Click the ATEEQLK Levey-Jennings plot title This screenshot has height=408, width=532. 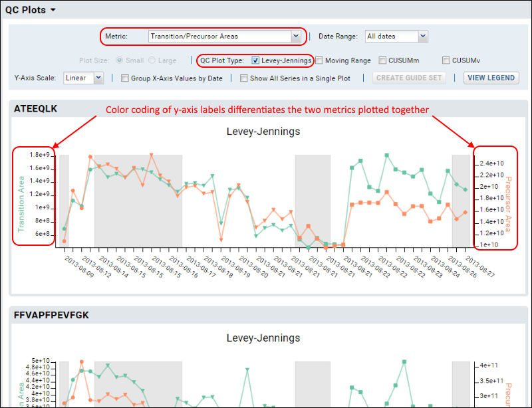point(263,132)
